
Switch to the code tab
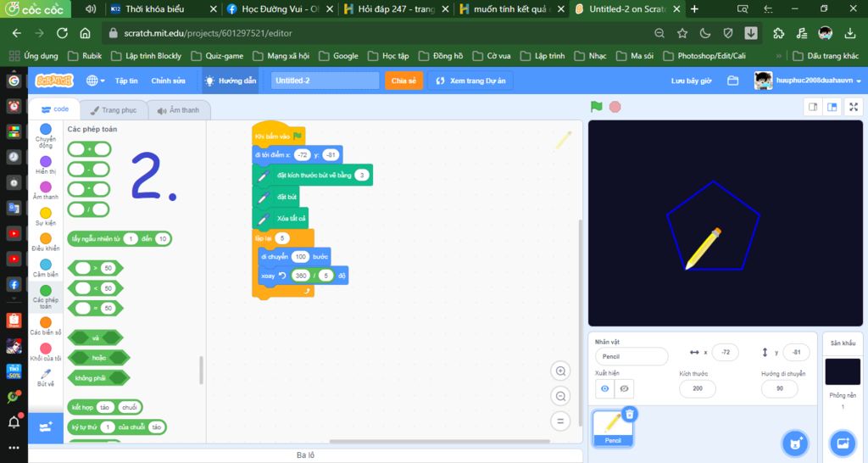[x=55, y=109]
